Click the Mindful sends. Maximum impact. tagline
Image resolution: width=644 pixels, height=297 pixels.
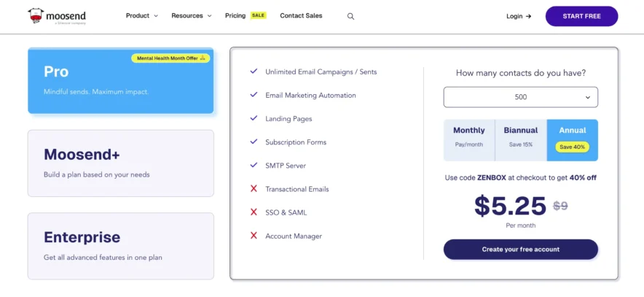coord(96,92)
